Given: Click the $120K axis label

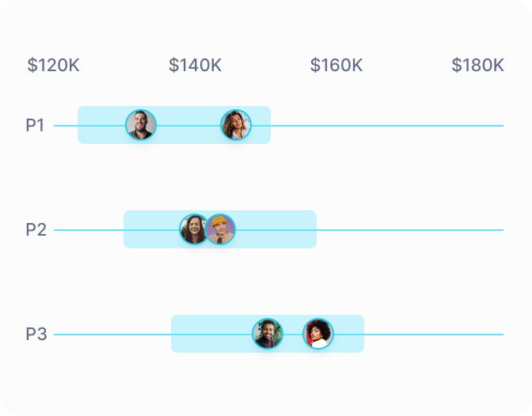Looking at the screenshot, I should click(x=54, y=65).
